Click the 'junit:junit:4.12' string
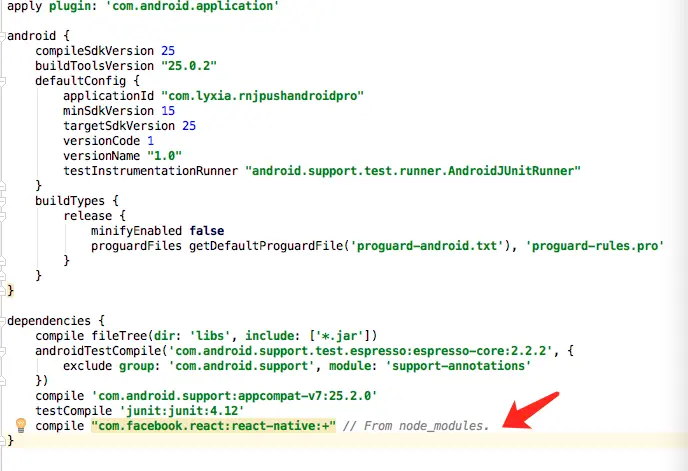This screenshot has height=471, width=688. [182, 411]
